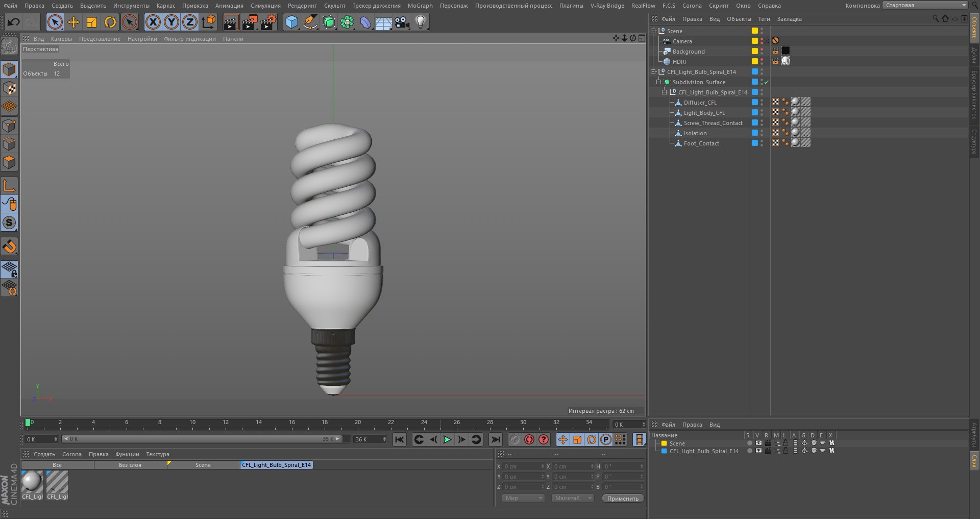Toggle visibility eye for the Scene layer
Screen dimensions: 980x519
[x=758, y=443]
